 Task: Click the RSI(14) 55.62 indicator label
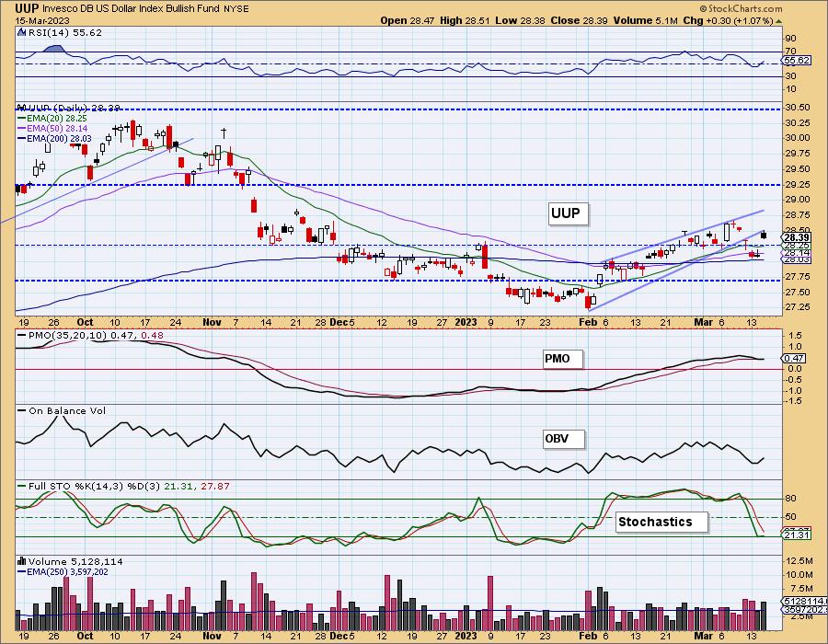pos(65,32)
